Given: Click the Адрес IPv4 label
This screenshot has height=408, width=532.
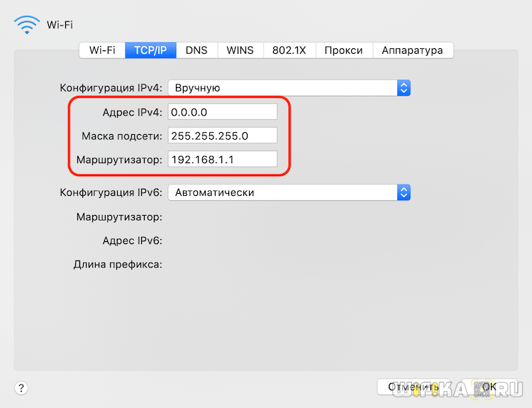Looking at the screenshot, I should [x=133, y=112].
